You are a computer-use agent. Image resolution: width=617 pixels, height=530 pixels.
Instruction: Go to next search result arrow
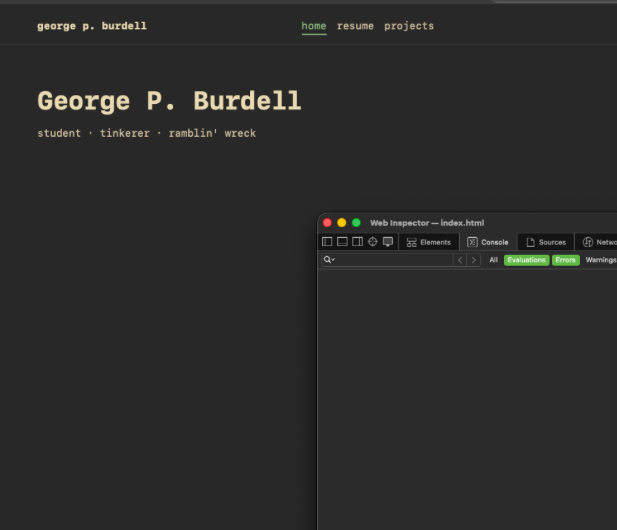pyautogui.click(x=474, y=260)
